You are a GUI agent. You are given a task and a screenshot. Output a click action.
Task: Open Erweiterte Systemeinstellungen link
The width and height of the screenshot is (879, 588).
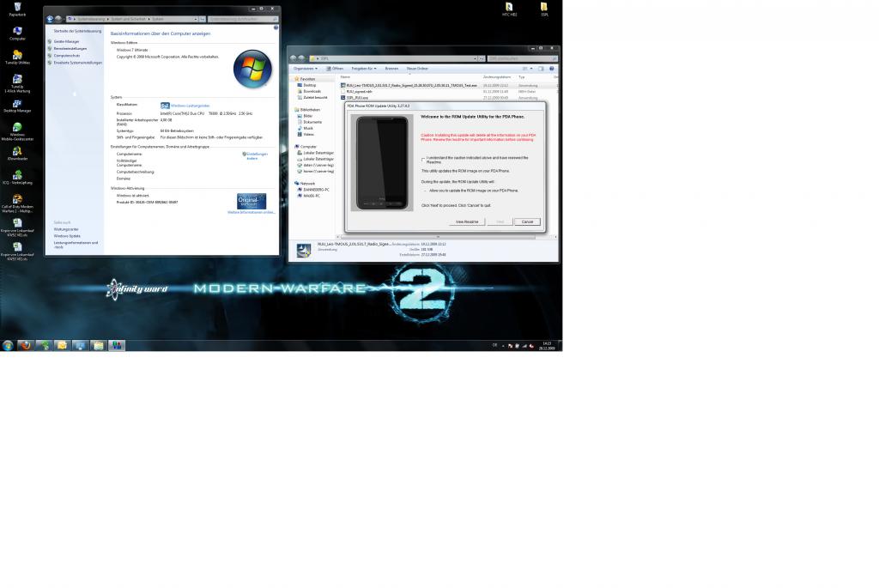[x=78, y=63]
